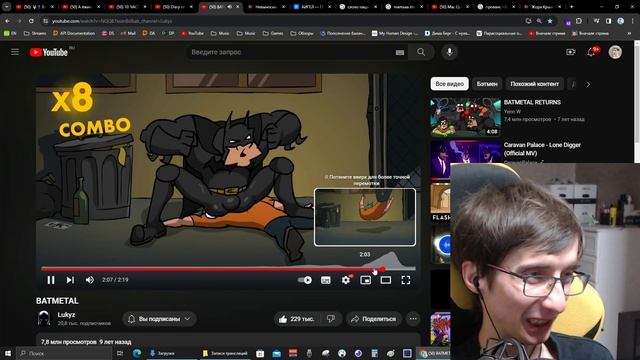Select the Бэтмен filter chip
Screen dimensions: 640x360
(487, 84)
